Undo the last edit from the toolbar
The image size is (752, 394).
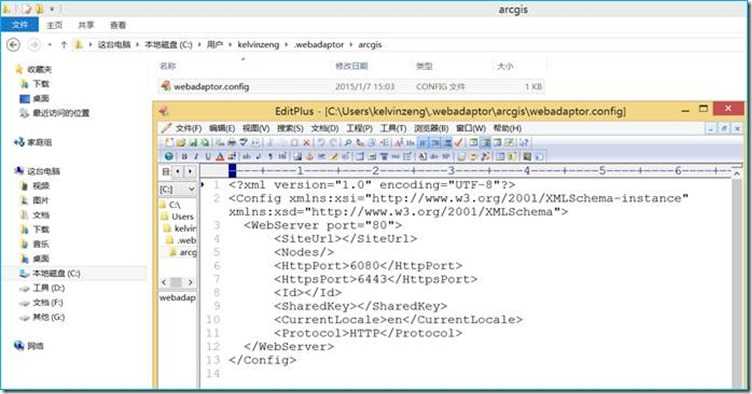[321, 142]
